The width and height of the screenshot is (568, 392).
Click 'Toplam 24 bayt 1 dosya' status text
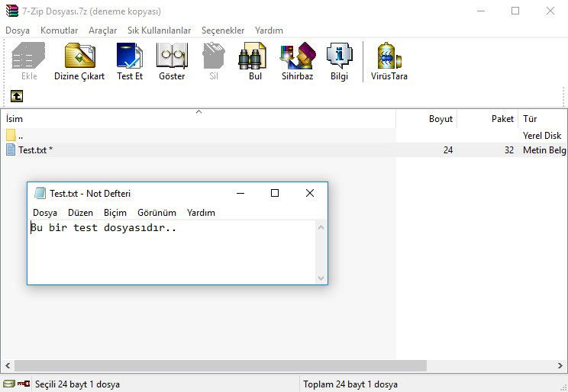click(350, 384)
